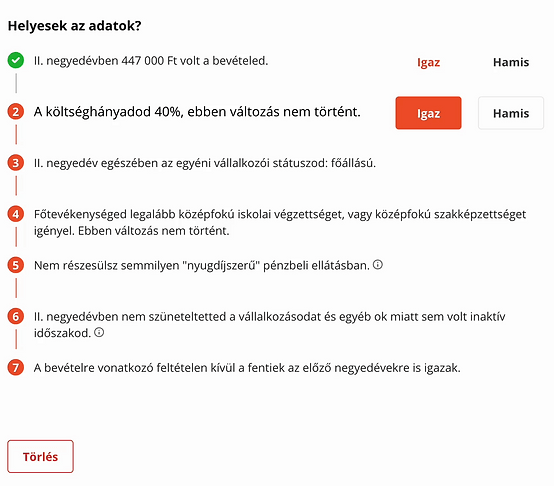Select step 5 numbered circle icon
Screen dimensions: 554x486
[x=16, y=265]
